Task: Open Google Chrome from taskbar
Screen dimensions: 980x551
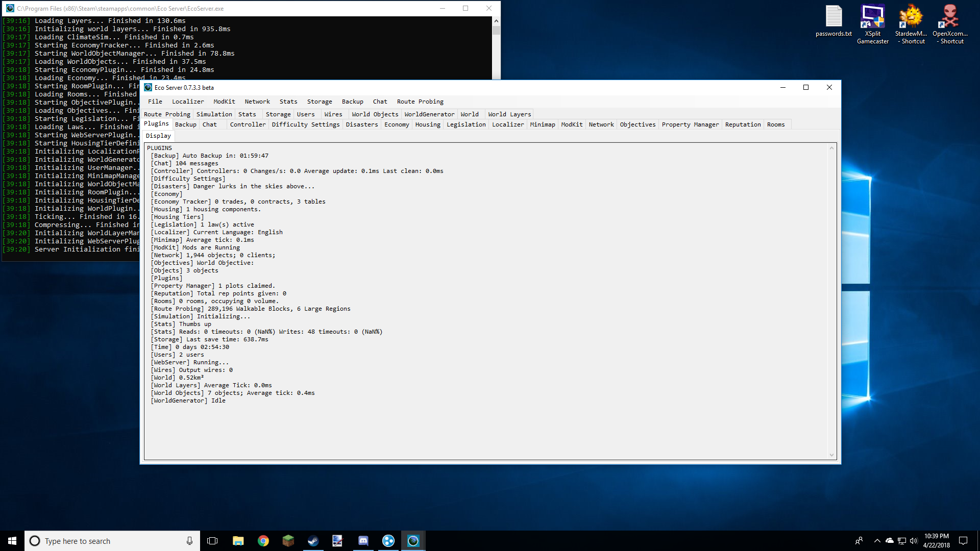Action: 263,541
